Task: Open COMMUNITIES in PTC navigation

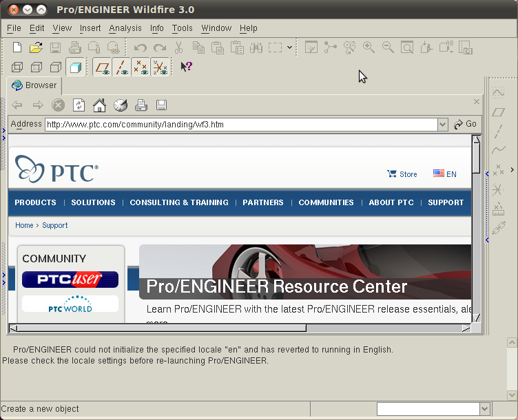Action: tap(326, 202)
